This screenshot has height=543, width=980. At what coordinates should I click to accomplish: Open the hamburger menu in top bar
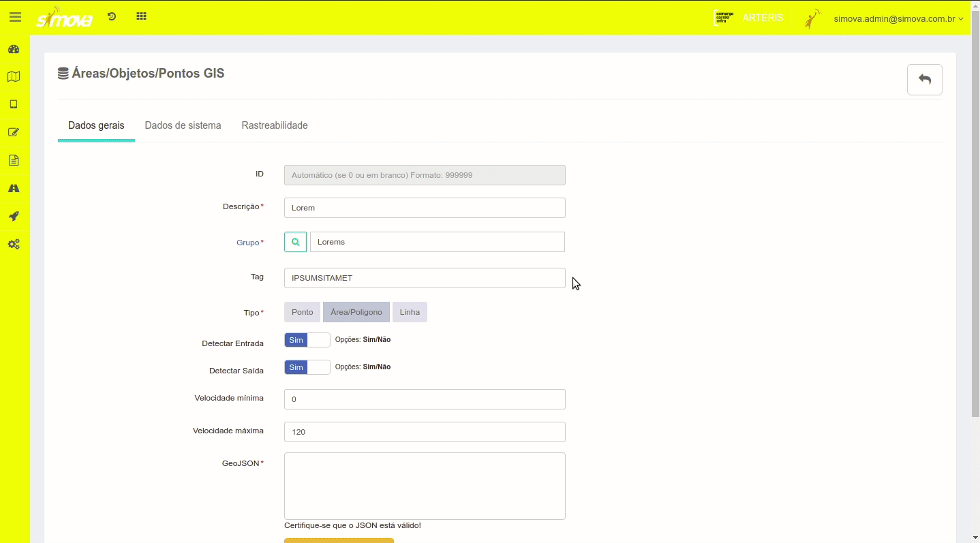15,17
